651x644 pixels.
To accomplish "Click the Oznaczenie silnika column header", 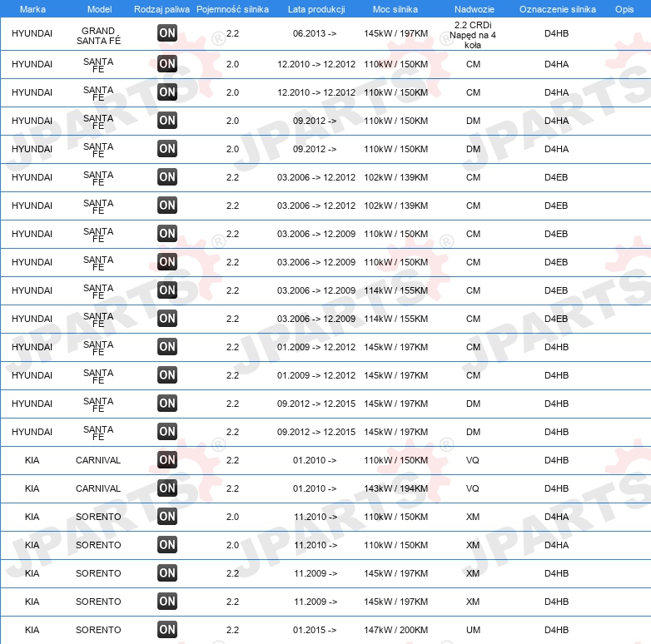I will [557, 9].
